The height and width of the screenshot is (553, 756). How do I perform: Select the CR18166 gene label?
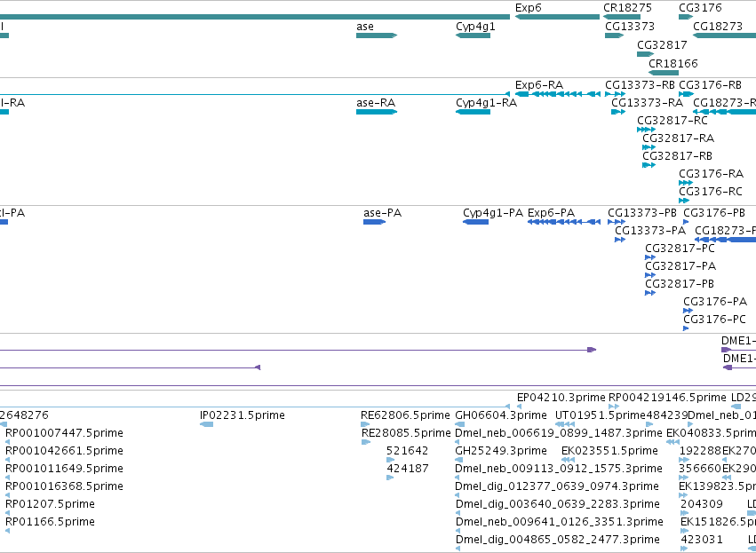[x=673, y=64]
